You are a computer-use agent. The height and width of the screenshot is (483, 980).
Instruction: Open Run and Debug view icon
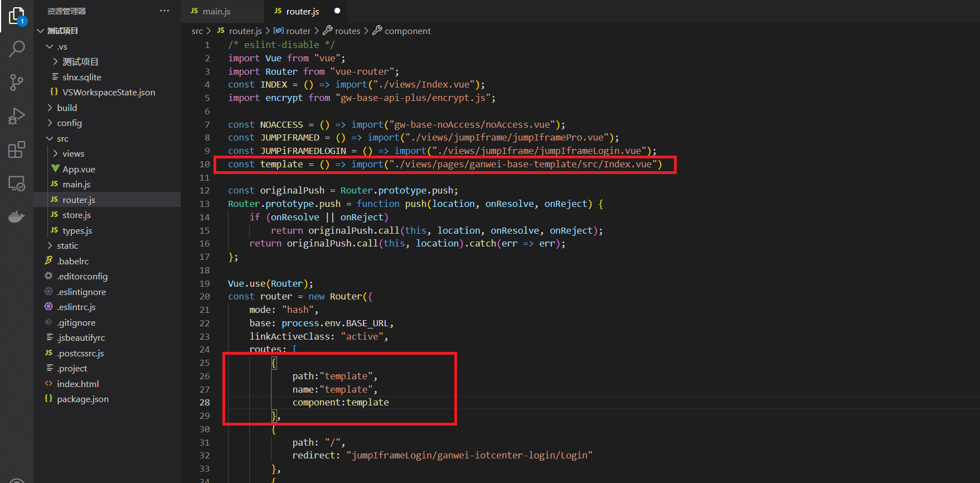(x=17, y=116)
